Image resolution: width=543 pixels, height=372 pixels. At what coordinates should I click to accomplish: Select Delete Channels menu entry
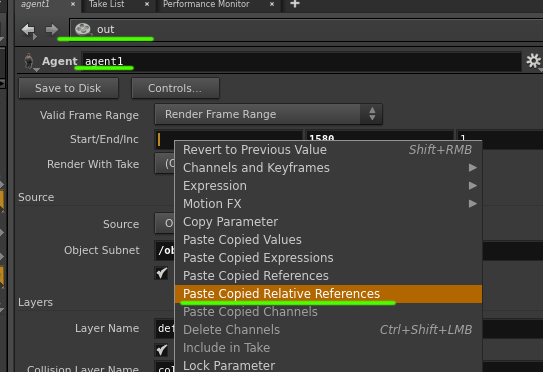coord(328,330)
